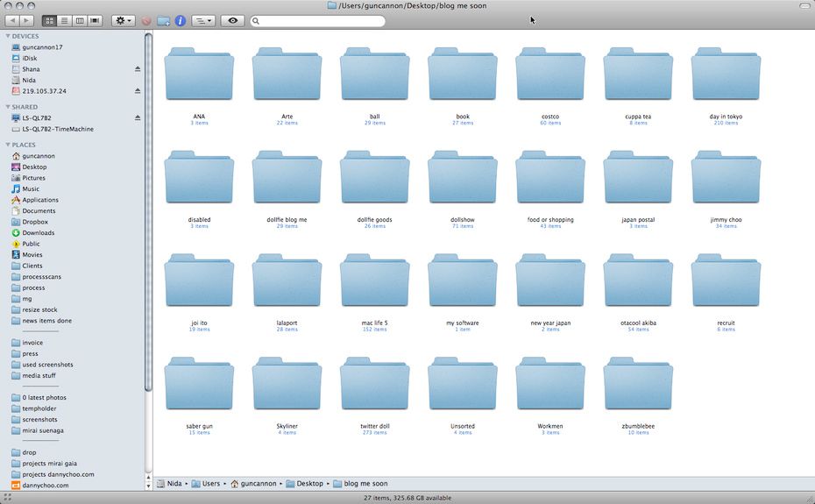The image size is (815, 504).
Task: Click inside the Finder search field
Action: point(320,21)
